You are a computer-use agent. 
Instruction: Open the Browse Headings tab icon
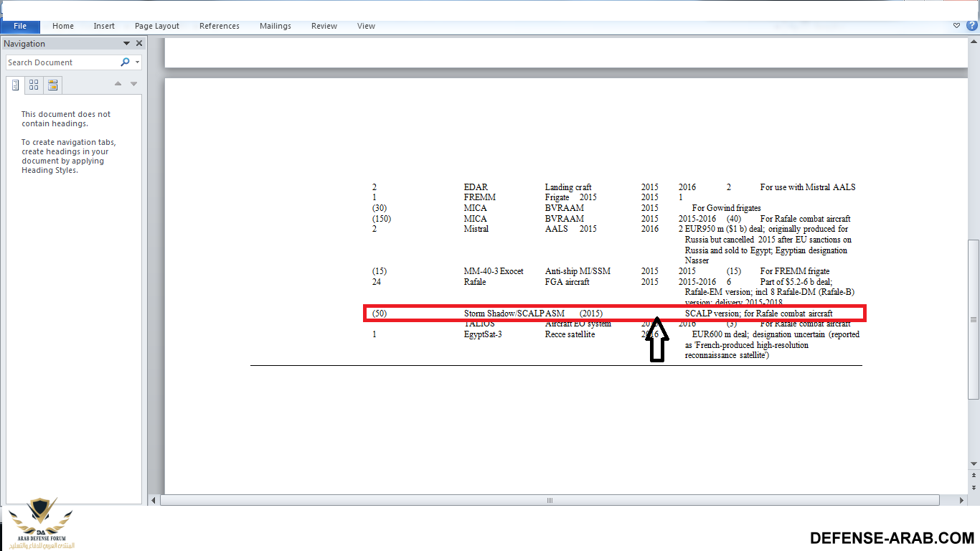point(15,85)
